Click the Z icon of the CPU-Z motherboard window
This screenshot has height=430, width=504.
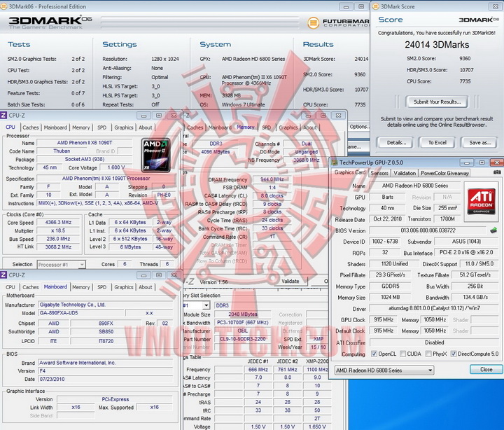coord(3,275)
